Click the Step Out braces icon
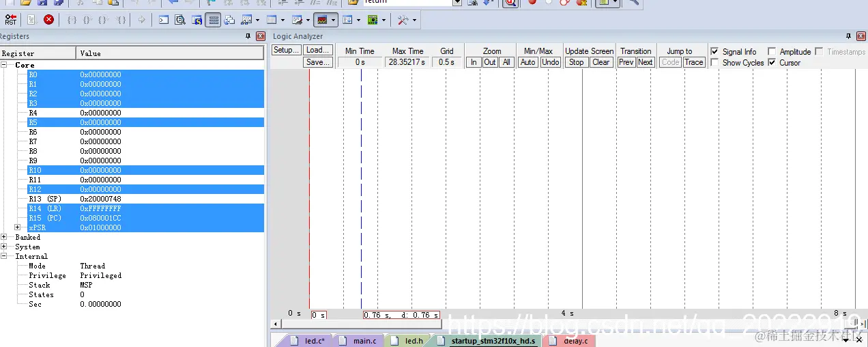The width and height of the screenshot is (868, 347). [x=104, y=20]
